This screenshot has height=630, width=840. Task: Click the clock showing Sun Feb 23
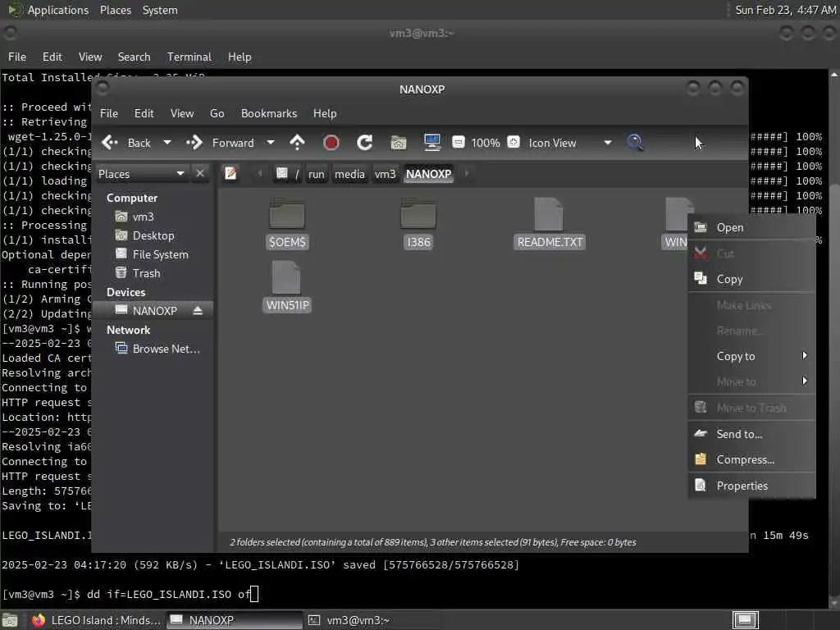[785, 10]
